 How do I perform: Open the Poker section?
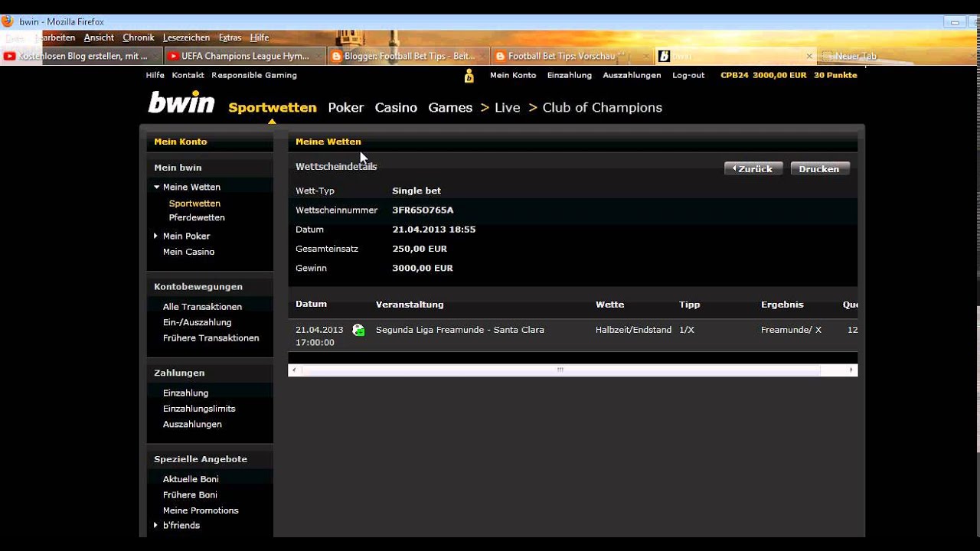[x=346, y=108]
